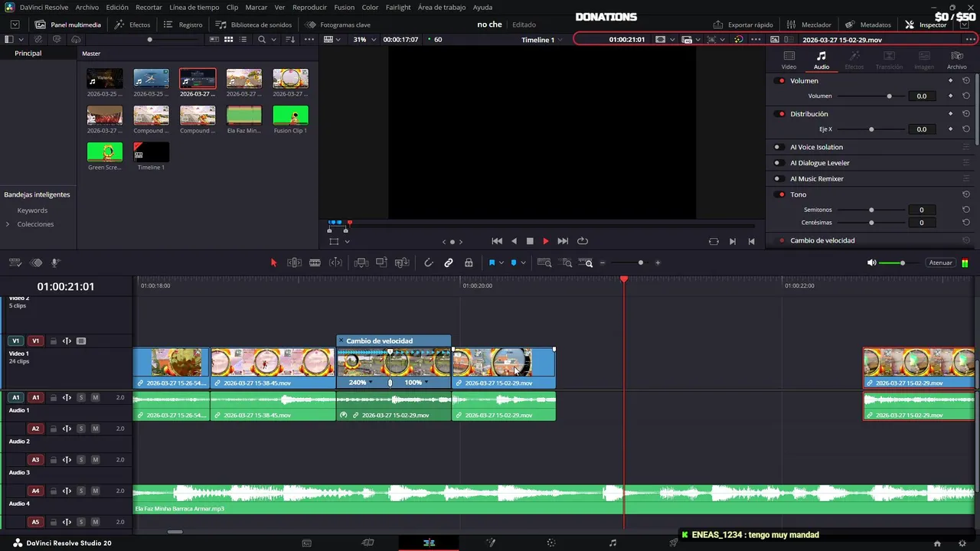980x551 pixels.
Task: Click the replace clip icon in timeline toolbar
Action: click(402, 262)
